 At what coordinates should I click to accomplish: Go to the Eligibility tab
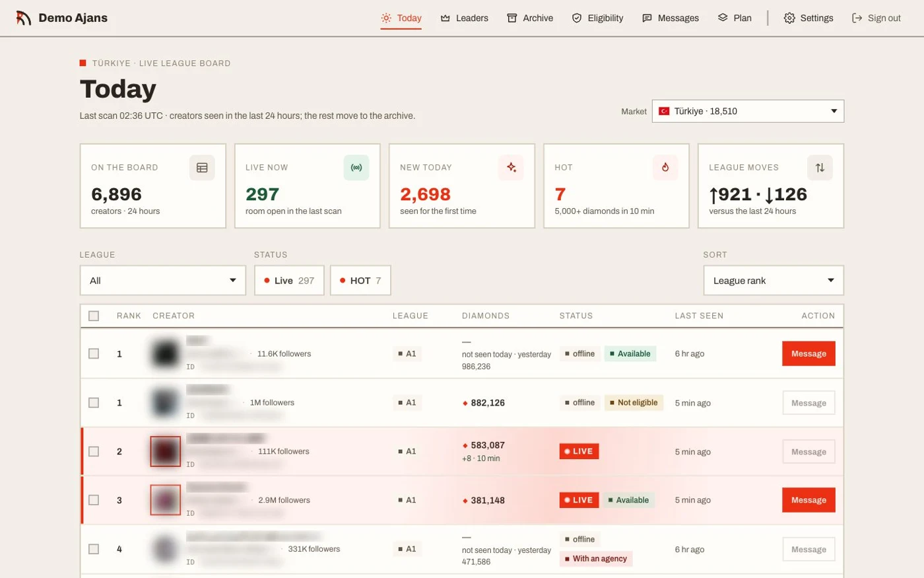[x=597, y=18]
